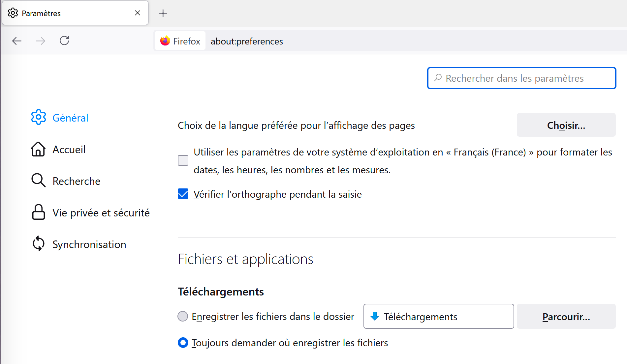
Task: Click the Recherche magnifier icon in the sidebar
Action: [38, 180]
